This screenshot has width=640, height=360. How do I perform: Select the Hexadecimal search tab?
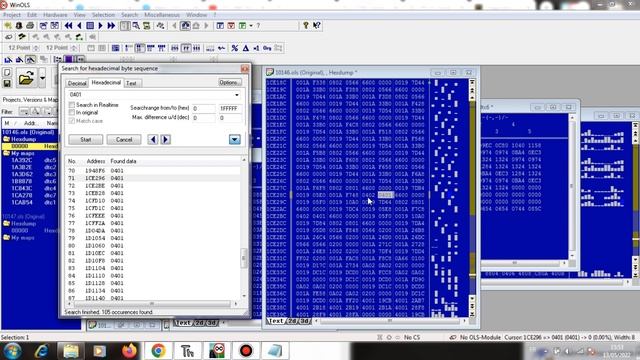[x=106, y=82]
